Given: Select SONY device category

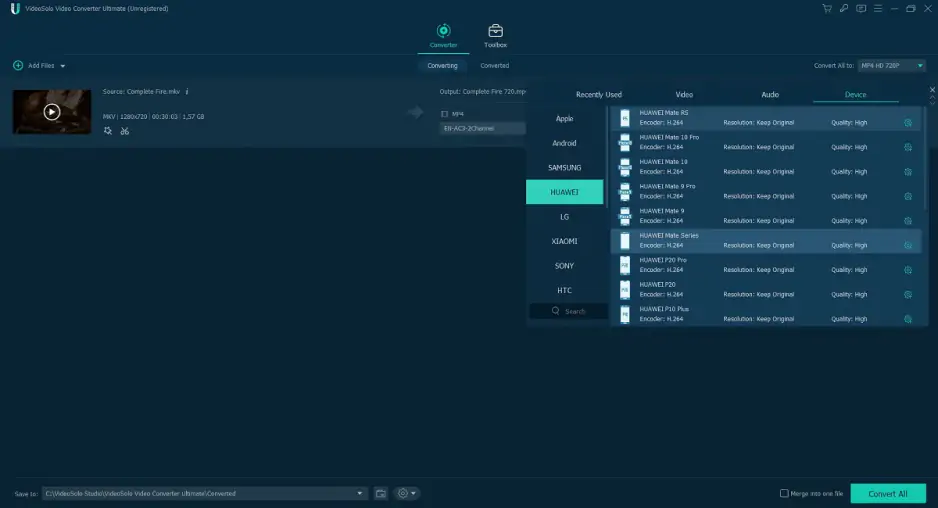Looking at the screenshot, I should pos(565,266).
